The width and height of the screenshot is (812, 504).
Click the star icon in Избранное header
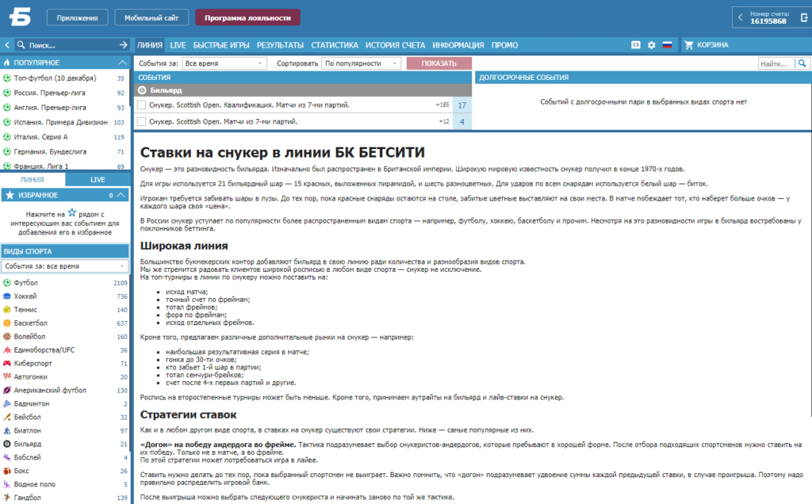10,195
